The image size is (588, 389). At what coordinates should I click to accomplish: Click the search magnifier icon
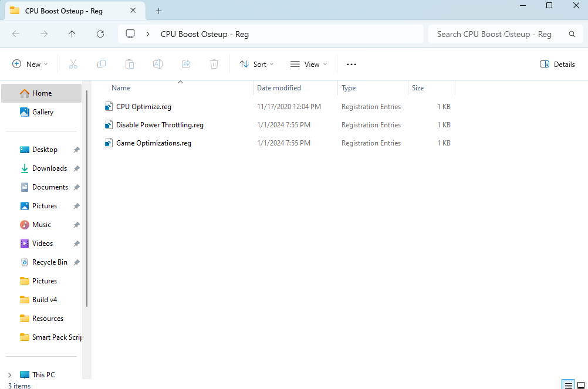point(572,34)
